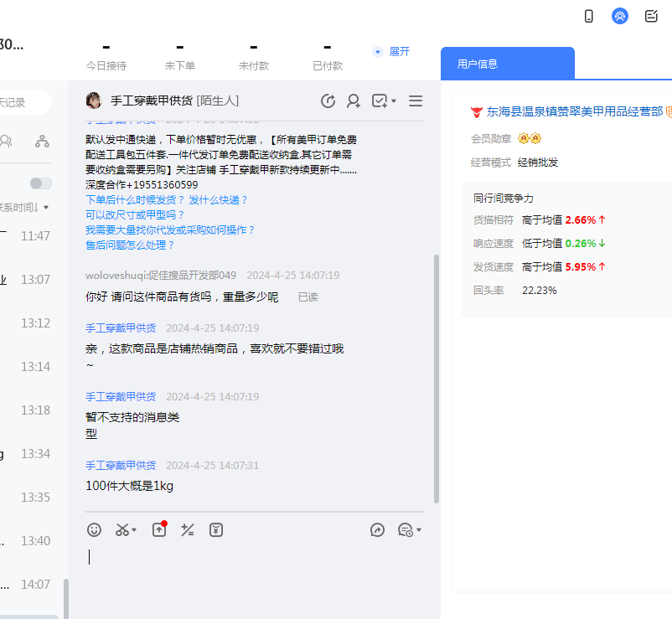Image resolution: width=672 pixels, height=619 pixels.
Task: Expand the screenshot scissors dropdown arrow
Action: pos(135,530)
